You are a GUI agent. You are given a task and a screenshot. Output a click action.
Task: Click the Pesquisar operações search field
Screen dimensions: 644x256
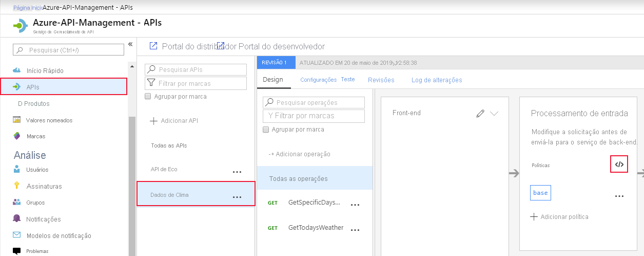(x=314, y=102)
